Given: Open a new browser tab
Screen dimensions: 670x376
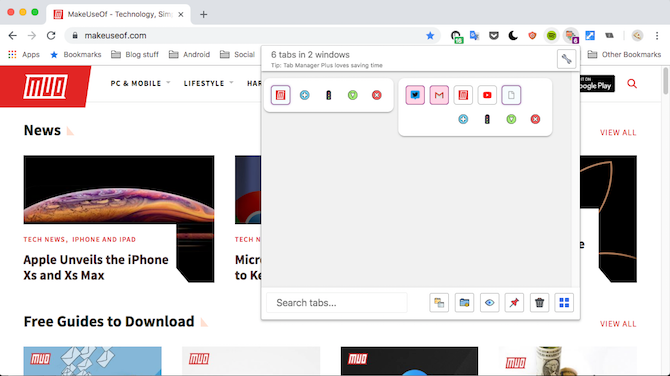Looking at the screenshot, I should tap(203, 15).
